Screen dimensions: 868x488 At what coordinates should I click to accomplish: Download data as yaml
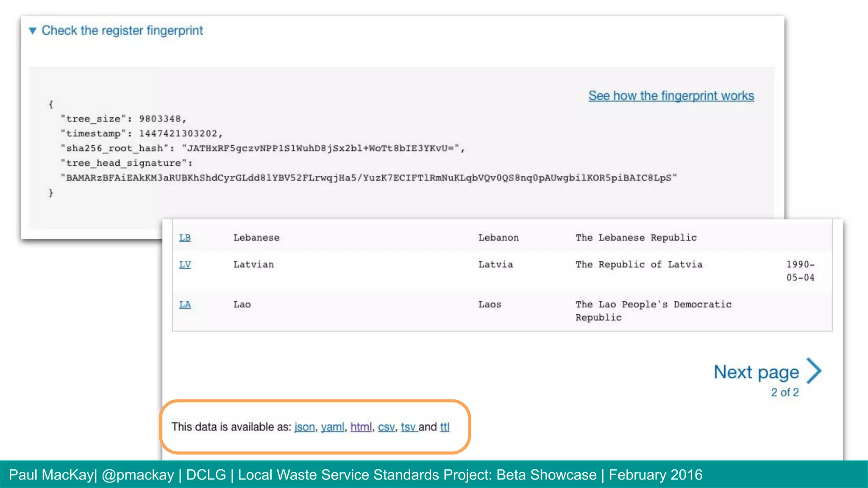pyautogui.click(x=332, y=427)
